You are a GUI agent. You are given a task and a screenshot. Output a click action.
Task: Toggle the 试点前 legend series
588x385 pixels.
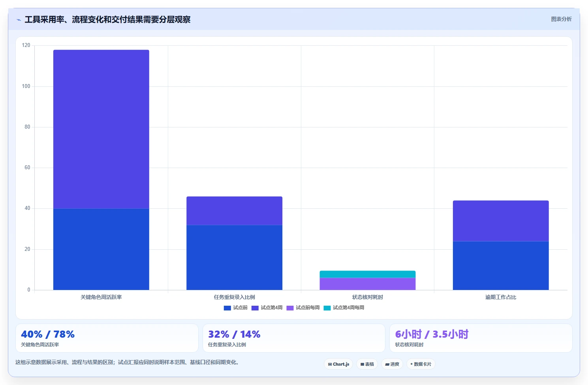[235, 308]
